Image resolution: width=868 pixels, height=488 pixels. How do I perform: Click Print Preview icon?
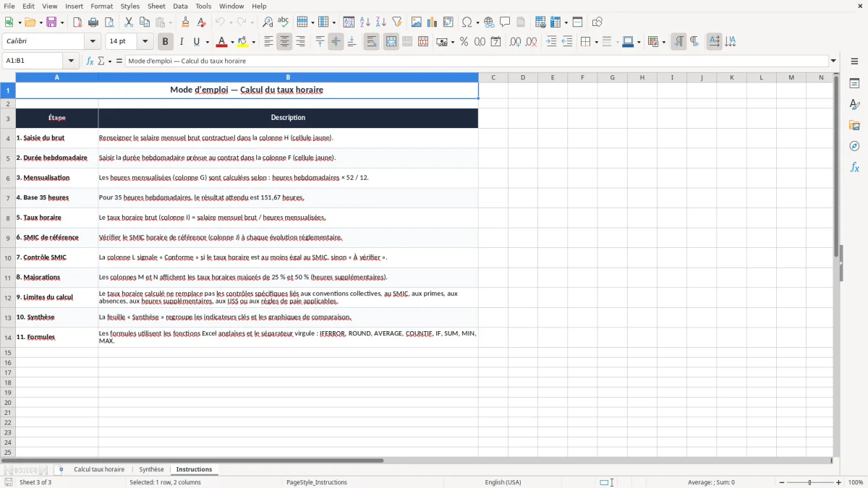pos(109,22)
